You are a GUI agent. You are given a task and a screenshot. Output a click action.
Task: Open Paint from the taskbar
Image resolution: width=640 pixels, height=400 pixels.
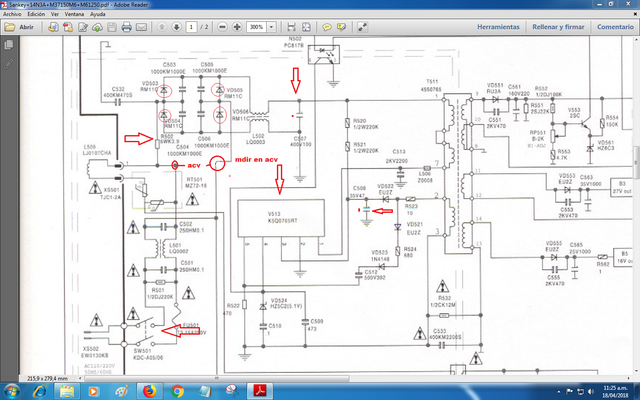(122, 391)
